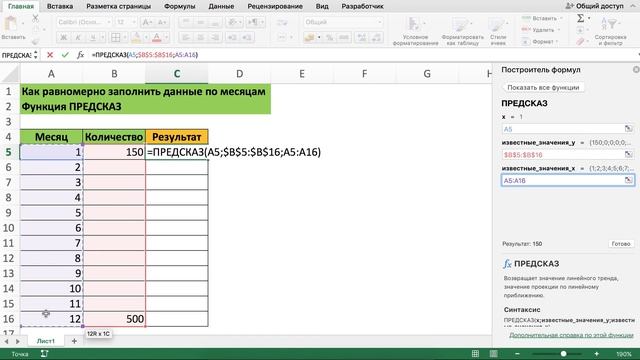The width and height of the screenshot is (640, 360).
Task: Click the Borders grid icon
Action: (x=116, y=38)
